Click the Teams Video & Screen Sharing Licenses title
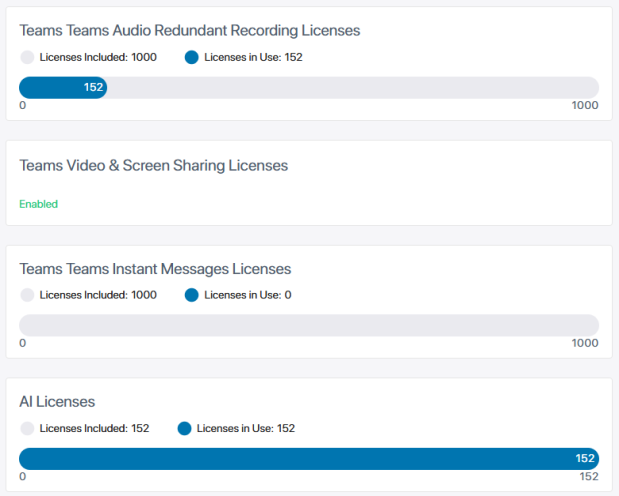 coord(154,165)
